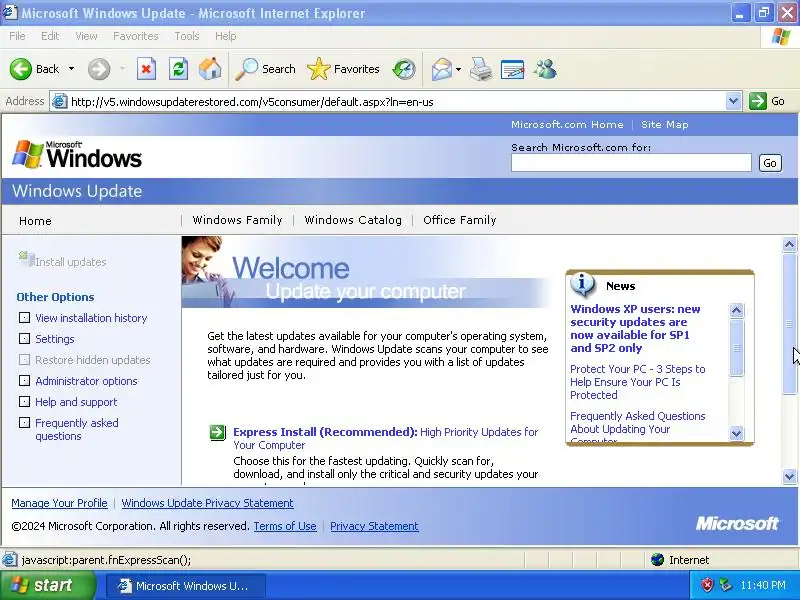Click box beside Help and support
Screen dimensions: 800x600
point(24,402)
